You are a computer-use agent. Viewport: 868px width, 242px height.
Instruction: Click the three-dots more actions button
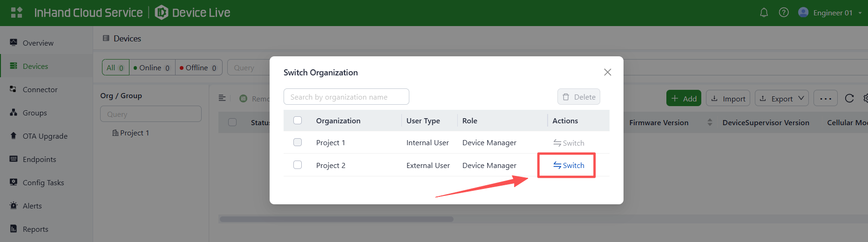point(826,98)
